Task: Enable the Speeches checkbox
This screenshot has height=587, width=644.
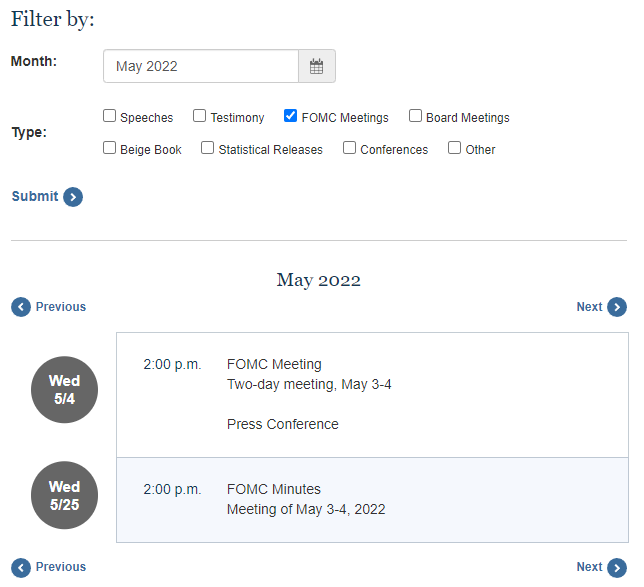Action: click(x=109, y=116)
